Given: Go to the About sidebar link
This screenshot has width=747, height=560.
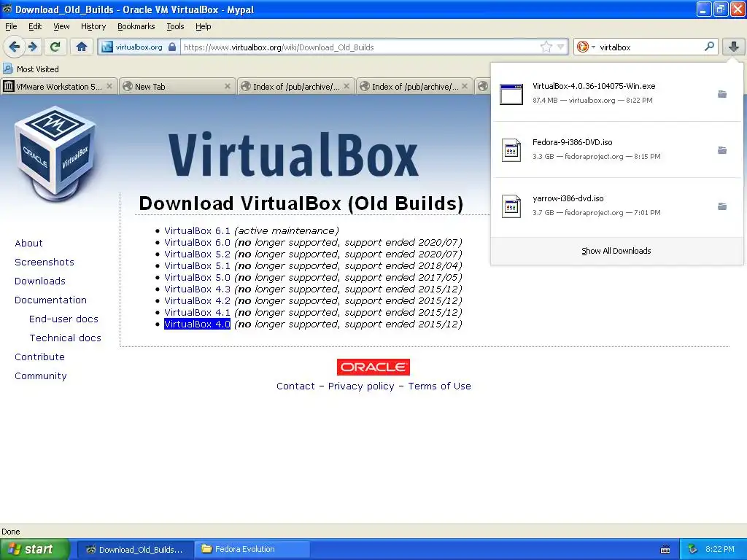Looking at the screenshot, I should point(28,244).
